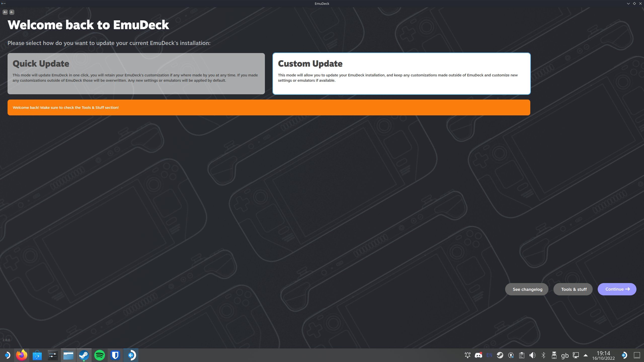Close the EmuDeck window

tap(640, 4)
